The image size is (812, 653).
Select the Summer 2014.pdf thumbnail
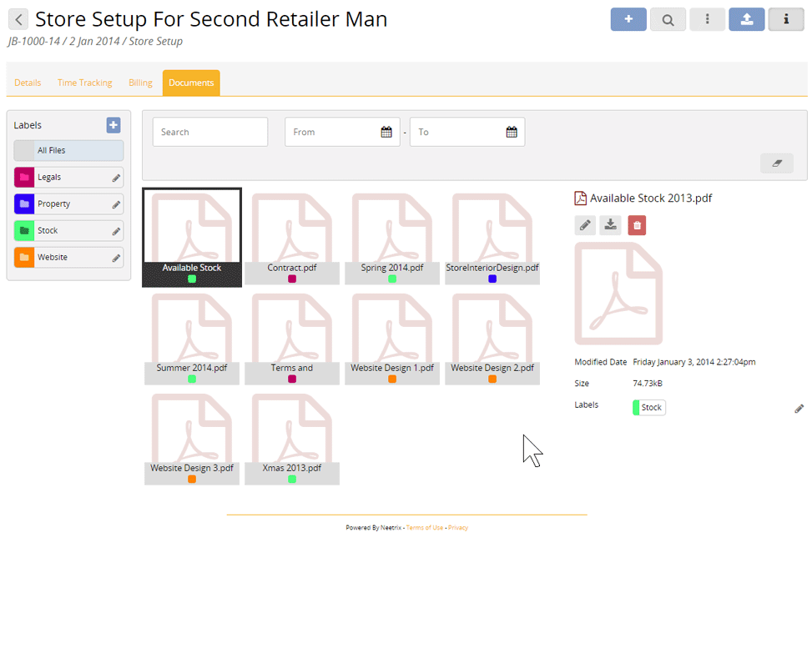(192, 338)
